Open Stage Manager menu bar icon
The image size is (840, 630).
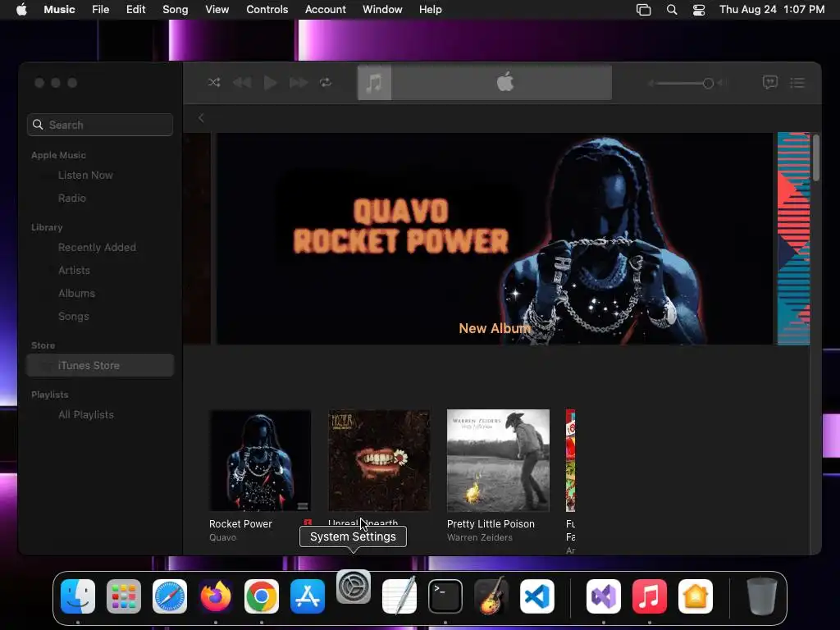pyautogui.click(x=643, y=10)
